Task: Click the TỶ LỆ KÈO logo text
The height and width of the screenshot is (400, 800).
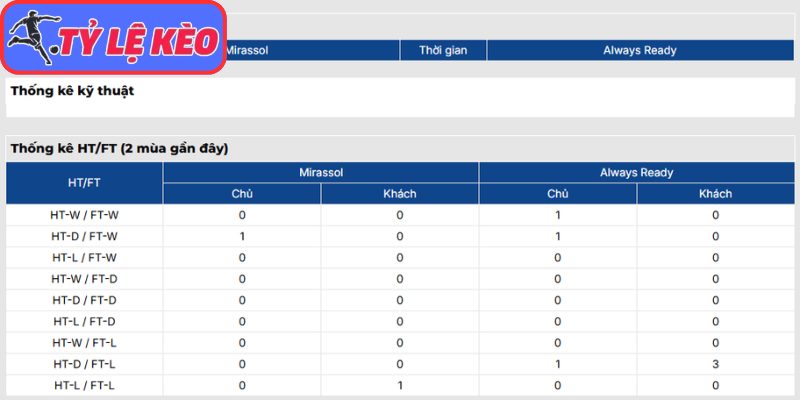Action: tap(138, 41)
